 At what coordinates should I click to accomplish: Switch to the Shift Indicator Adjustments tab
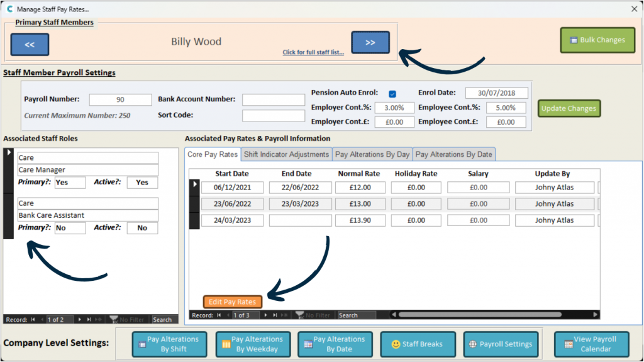point(286,154)
